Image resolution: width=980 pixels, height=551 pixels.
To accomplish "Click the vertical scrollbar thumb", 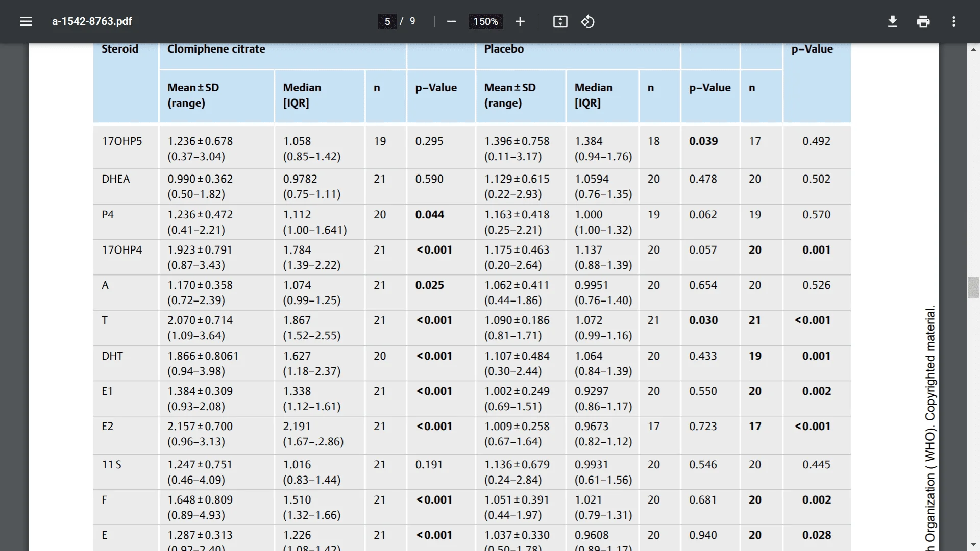I will pyautogui.click(x=973, y=287).
